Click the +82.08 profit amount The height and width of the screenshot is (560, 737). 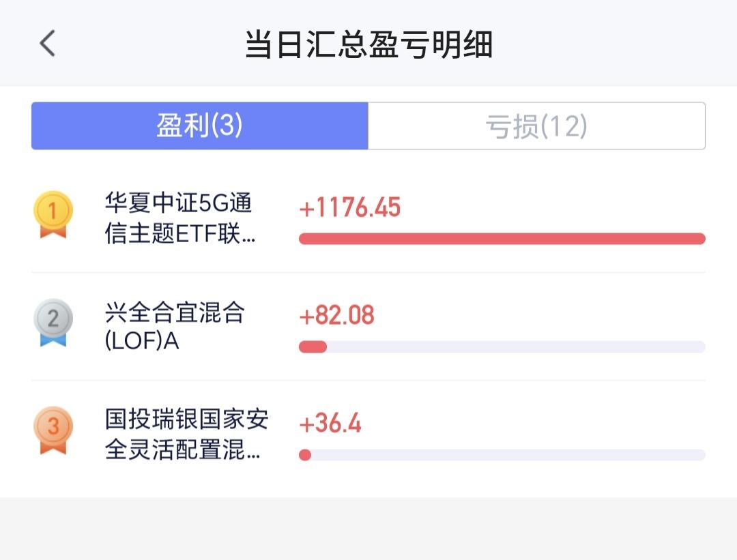pyautogui.click(x=337, y=316)
